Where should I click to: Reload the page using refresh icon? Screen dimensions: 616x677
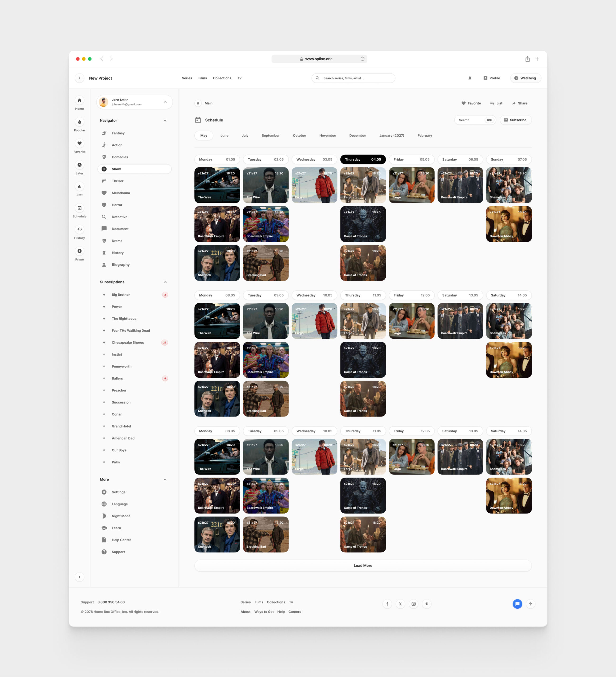pos(362,59)
